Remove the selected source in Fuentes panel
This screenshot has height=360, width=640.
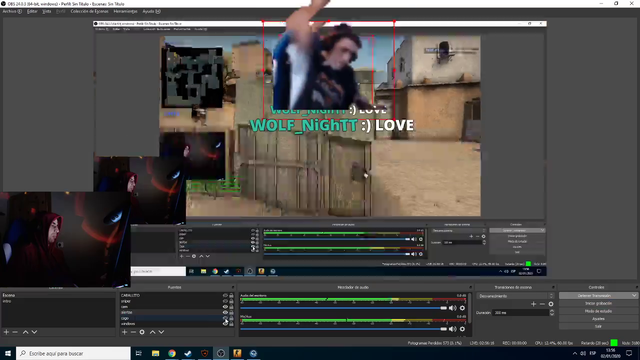(x=133, y=332)
